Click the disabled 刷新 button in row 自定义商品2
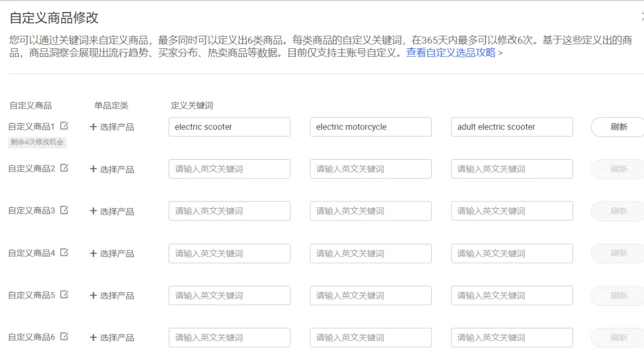The width and height of the screenshot is (644, 363). coord(618,169)
